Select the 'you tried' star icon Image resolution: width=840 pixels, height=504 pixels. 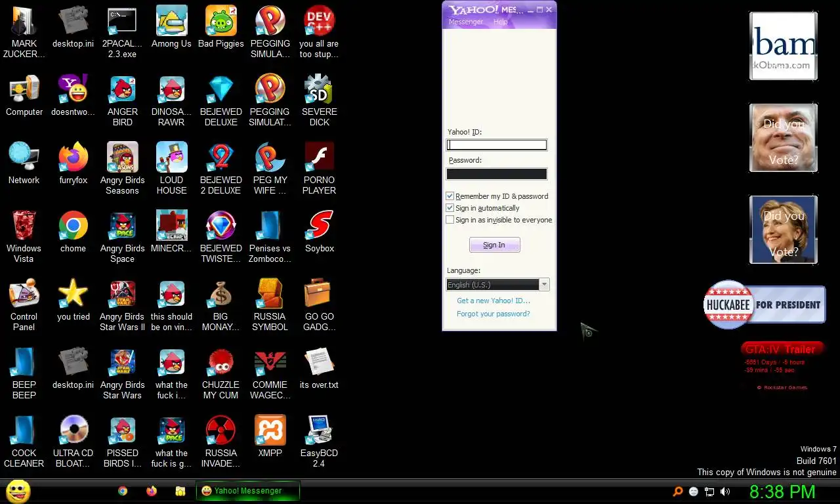click(x=73, y=294)
